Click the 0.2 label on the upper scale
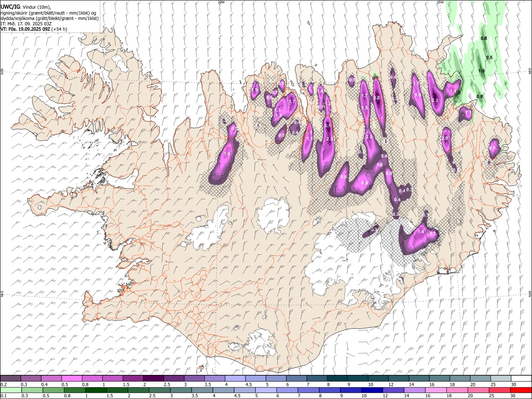The height and width of the screenshot is (399, 532). pos(3,384)
